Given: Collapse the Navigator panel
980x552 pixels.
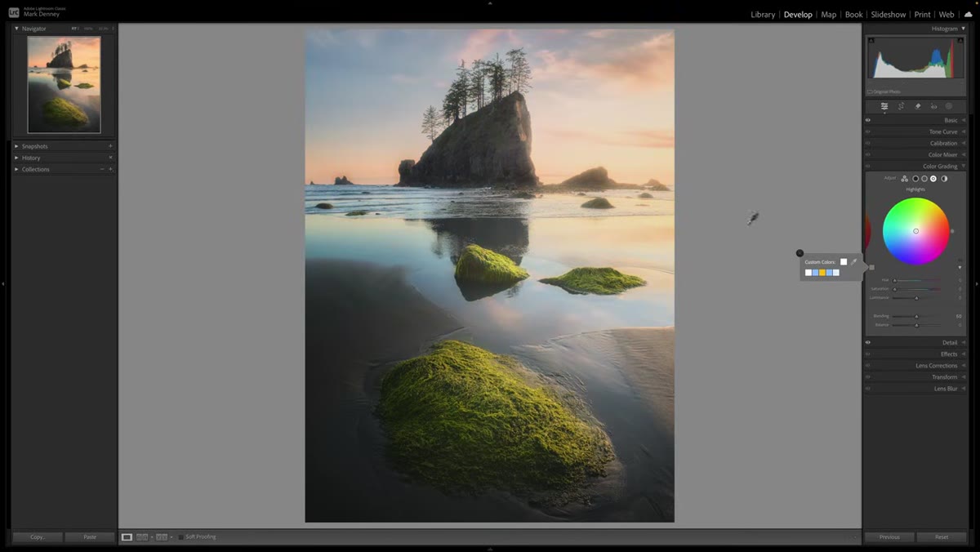Looking at the screenshot, I should coord(16,29).
